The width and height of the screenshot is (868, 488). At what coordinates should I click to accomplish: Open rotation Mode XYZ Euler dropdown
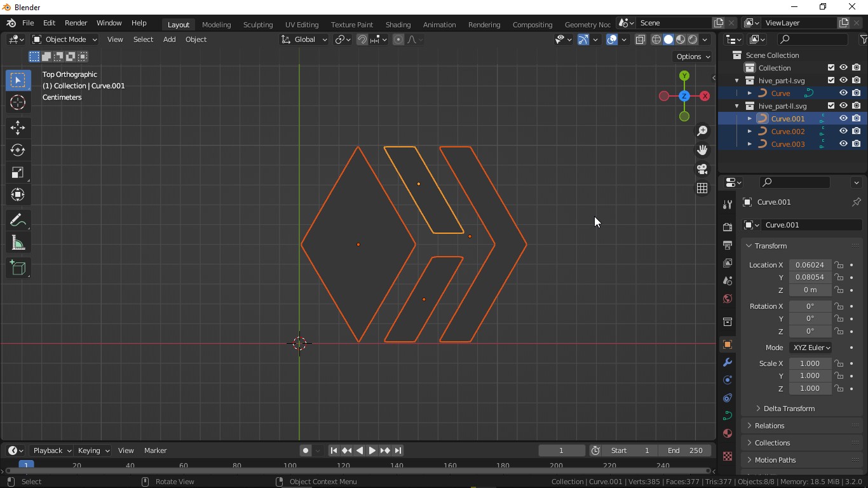(x=811, y=348)
